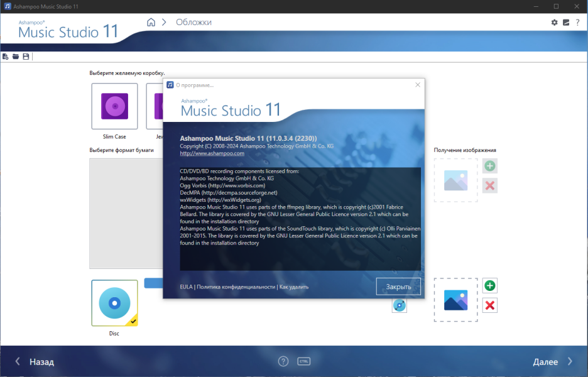588x377 pixels.
Task: Click the 'Выберите формат бумаги' label
Action: pos(121,150)
